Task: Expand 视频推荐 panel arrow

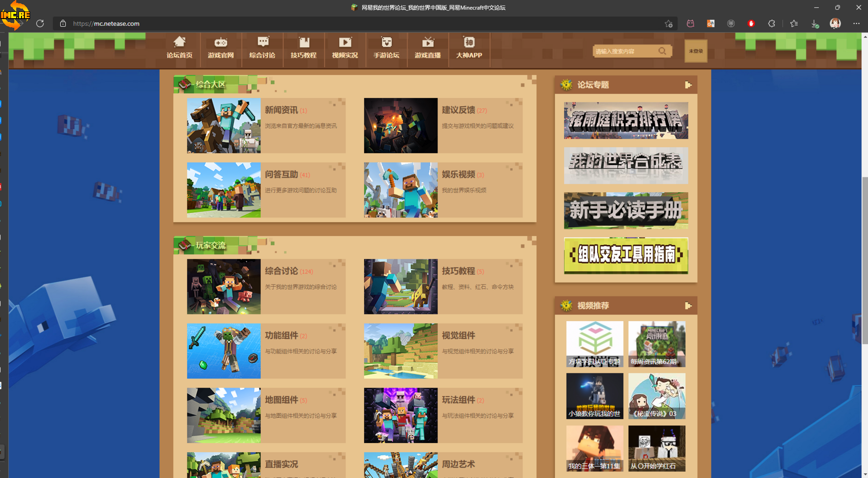Action: point(688,306)
